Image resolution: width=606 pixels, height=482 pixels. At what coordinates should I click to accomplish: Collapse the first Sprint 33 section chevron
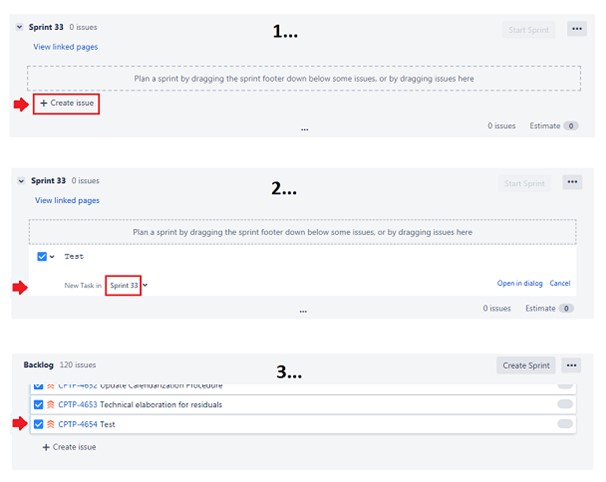point(19,27)
